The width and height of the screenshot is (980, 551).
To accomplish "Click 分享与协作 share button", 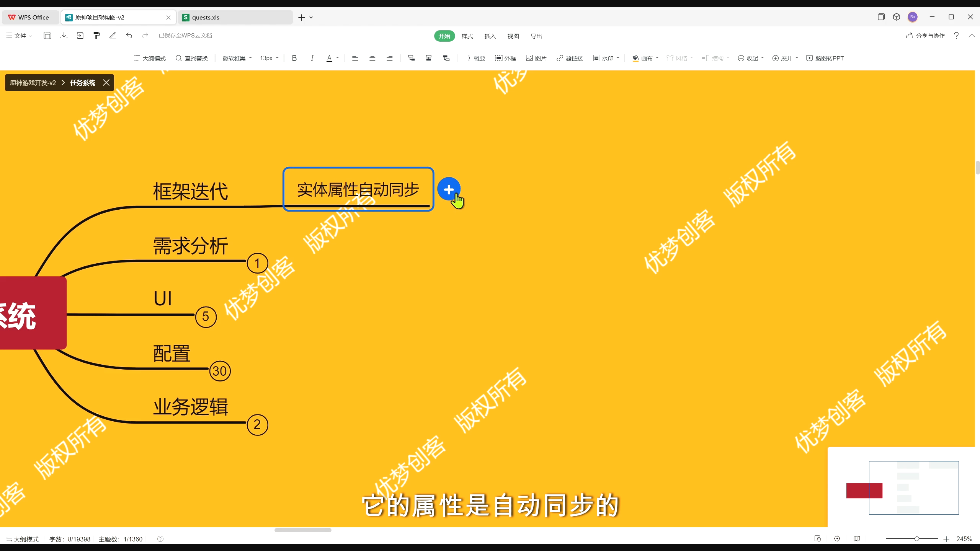I will 925,36.
